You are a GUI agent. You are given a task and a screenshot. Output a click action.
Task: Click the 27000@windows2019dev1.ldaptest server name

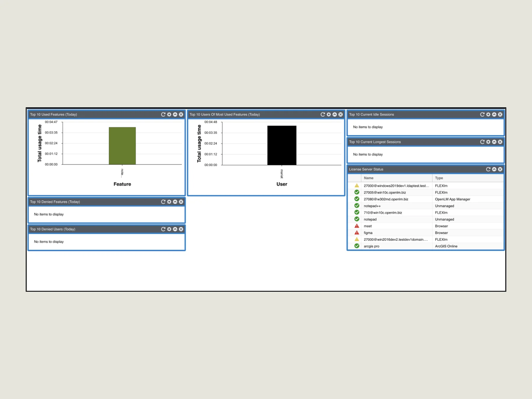[x=396, y=186]
